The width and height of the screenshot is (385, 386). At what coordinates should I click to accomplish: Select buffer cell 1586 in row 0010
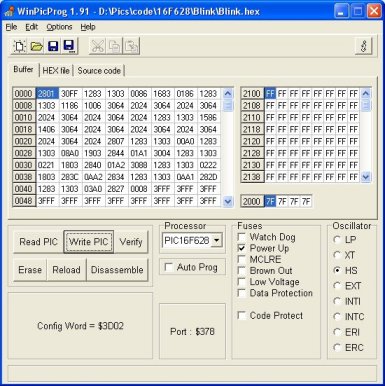(x=209, y=117)
